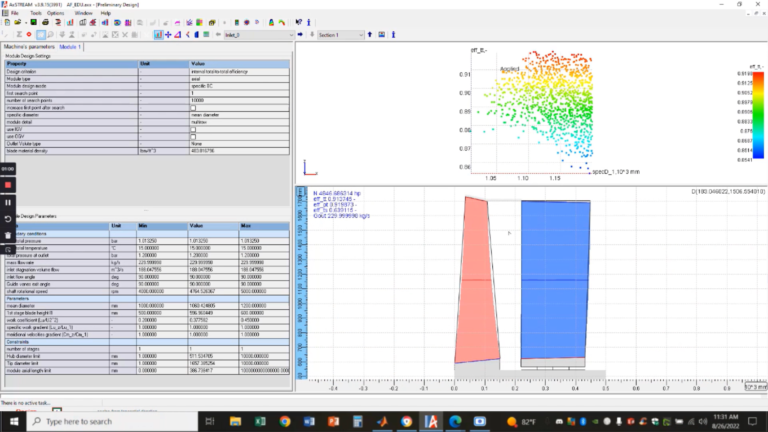Click the help pointer question icon

click(x=298, y=23)
